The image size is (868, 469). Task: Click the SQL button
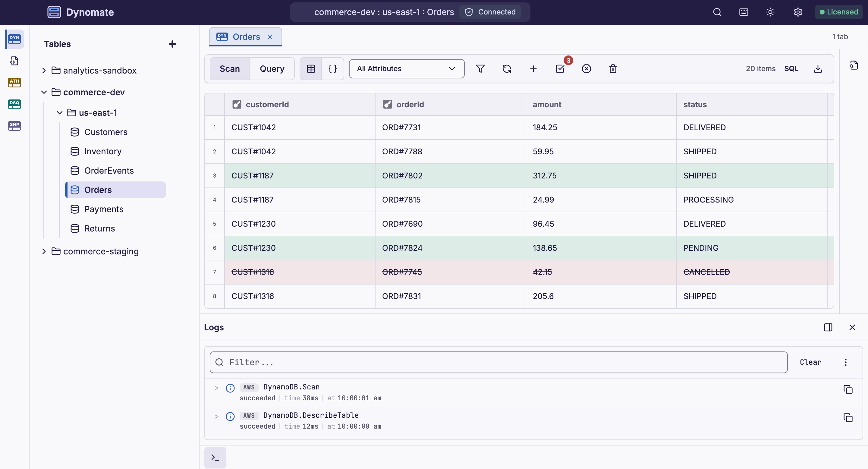coord(791,69)
